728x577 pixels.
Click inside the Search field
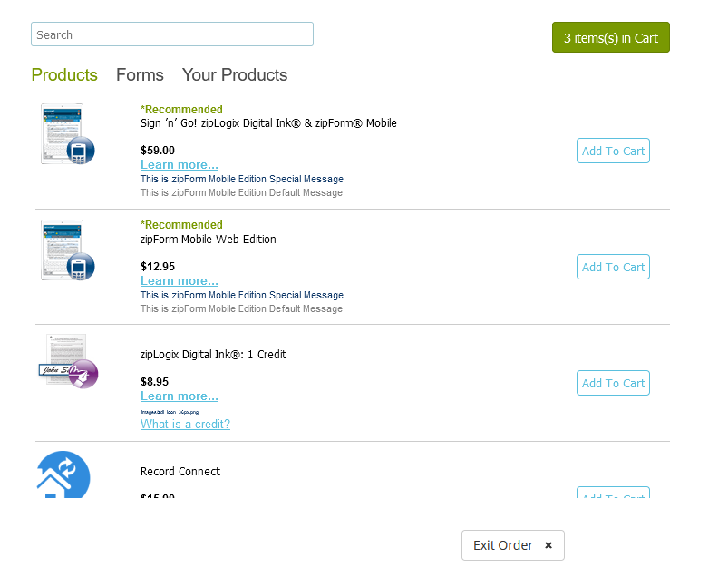click(172, 34)
